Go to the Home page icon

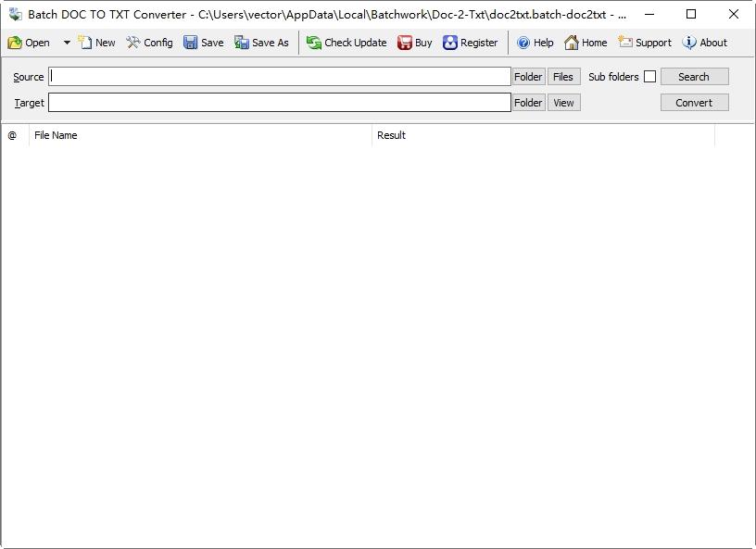pos(572,43)
